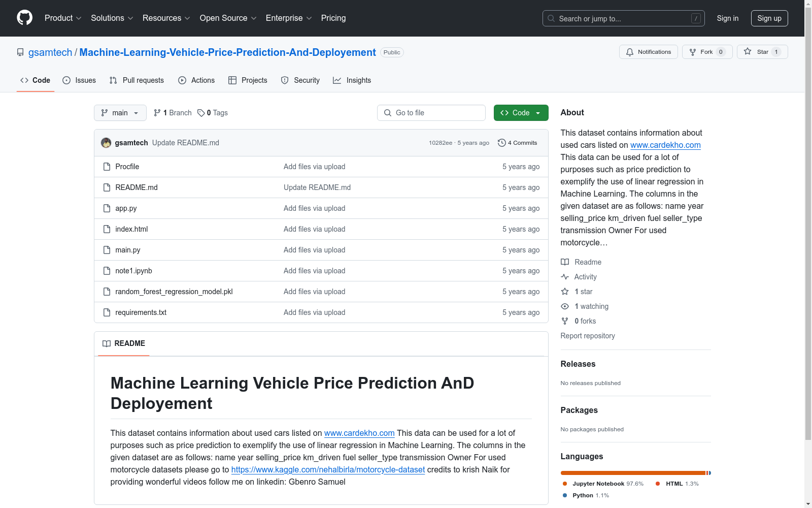Expand the green Code dropdown

[x=521, y=113]
